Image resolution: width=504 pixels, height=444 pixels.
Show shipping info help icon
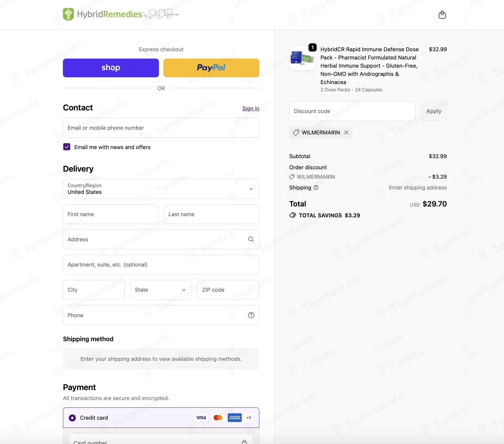tap(316, 188)
